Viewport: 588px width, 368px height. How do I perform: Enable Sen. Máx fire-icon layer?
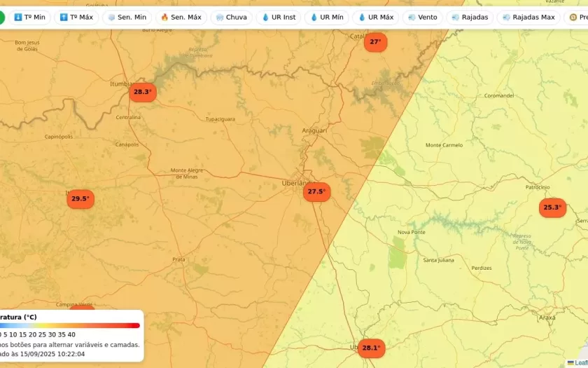coord(181,17)
